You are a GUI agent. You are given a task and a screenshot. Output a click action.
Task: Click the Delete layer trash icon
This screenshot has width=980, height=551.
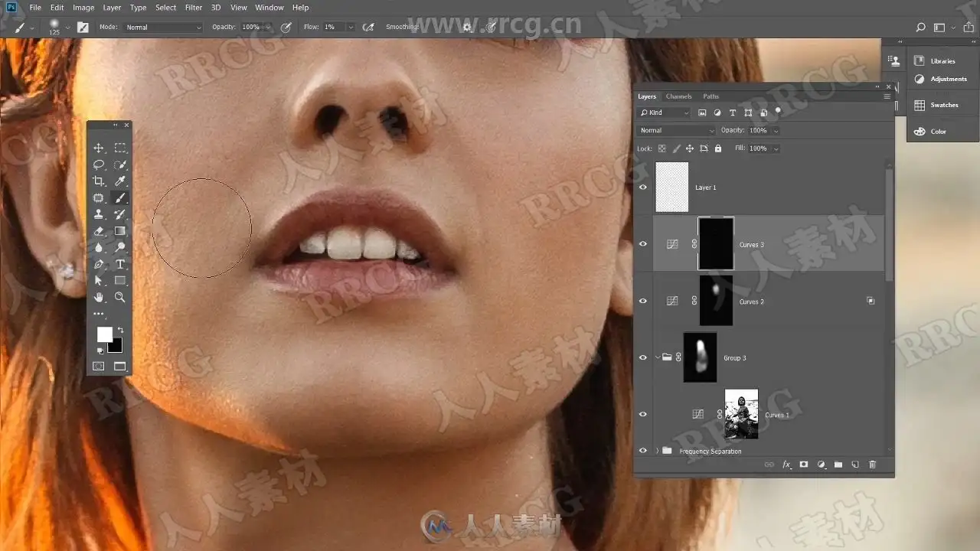click(872, 465)
